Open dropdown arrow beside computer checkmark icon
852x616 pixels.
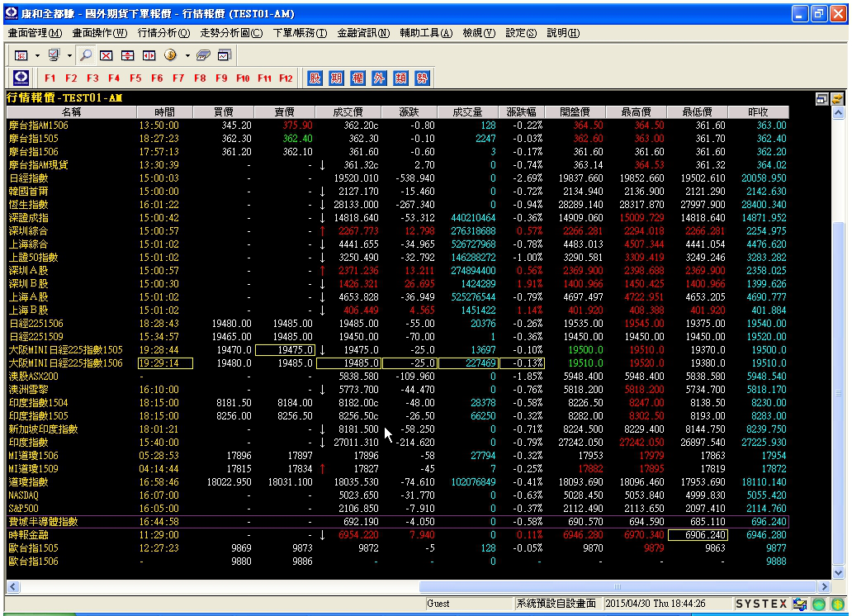point(69,55)
